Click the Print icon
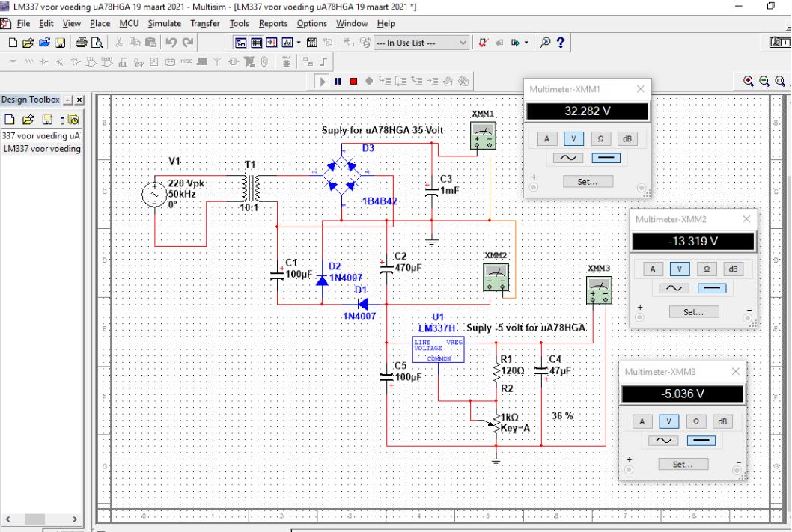The width and height of the screenshot is (792, 532). (x=82, y=43)
